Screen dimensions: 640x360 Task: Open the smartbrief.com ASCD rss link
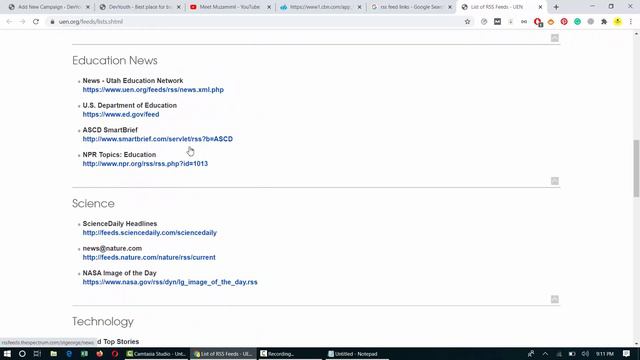158,139
